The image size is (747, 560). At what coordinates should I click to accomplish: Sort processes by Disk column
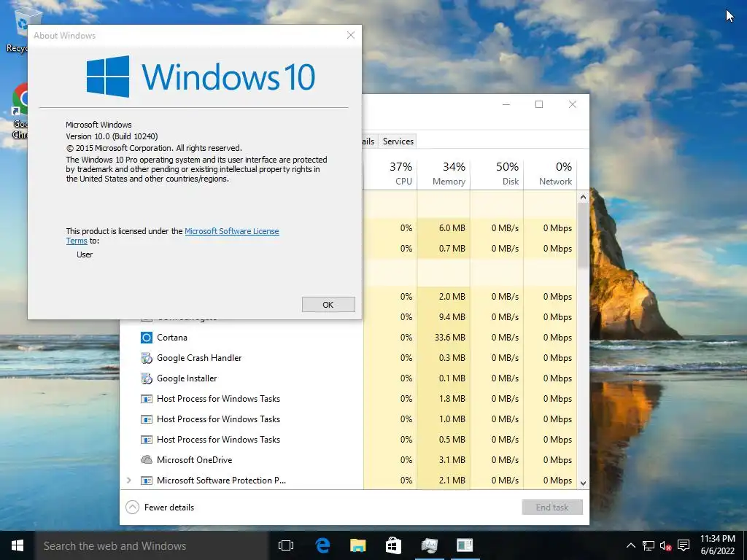[x=497, y=174]
